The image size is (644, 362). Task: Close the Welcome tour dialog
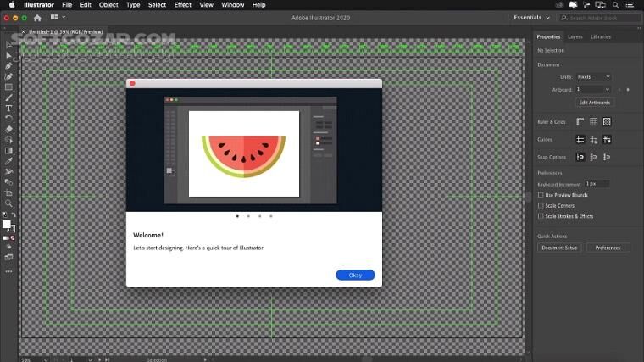pos(132,83)
